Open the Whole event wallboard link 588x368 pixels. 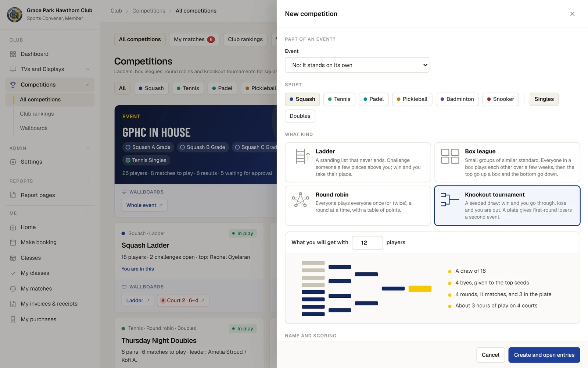pyautogui.click(x=144, y=205)
